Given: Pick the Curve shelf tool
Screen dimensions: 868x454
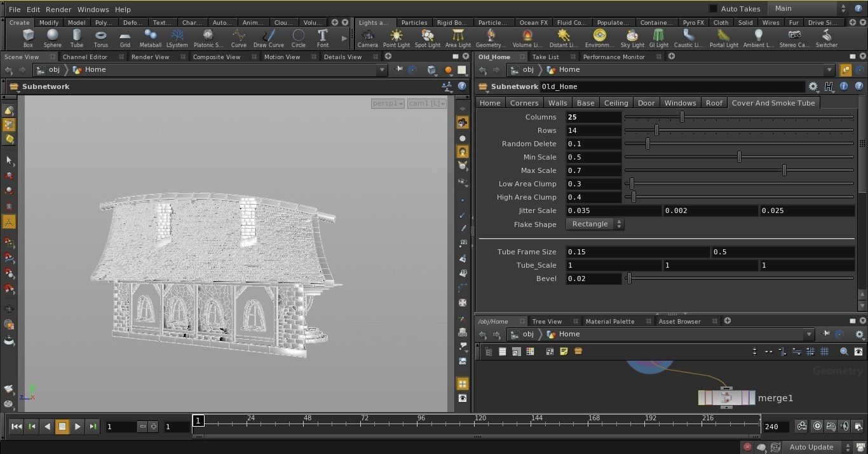Looking at the screenshot, I should coord(239,38).
